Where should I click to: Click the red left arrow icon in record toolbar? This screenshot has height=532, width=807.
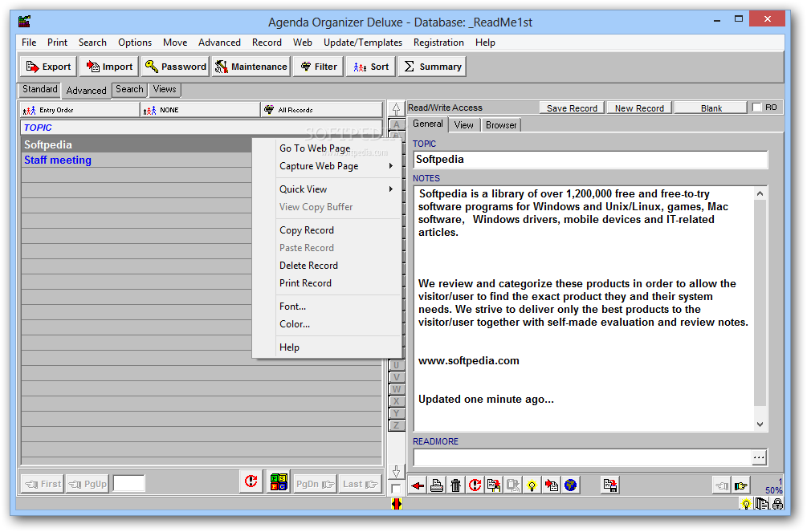tap(418, 485)
